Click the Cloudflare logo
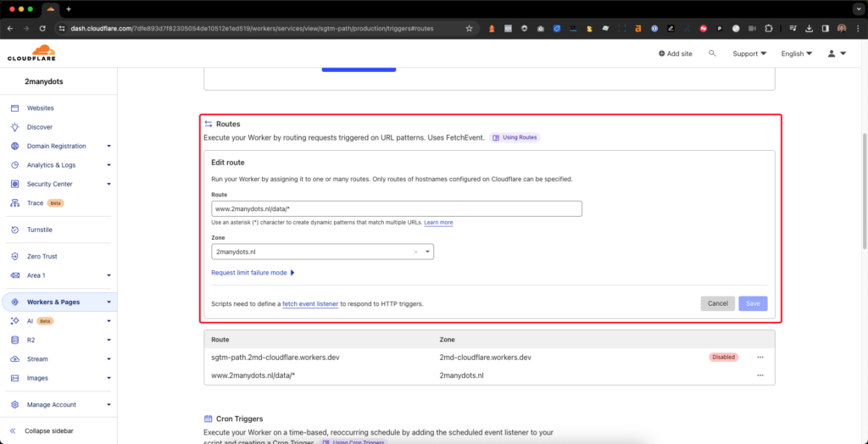The width and height of the screenshot is (868, 444). point(31,53)
